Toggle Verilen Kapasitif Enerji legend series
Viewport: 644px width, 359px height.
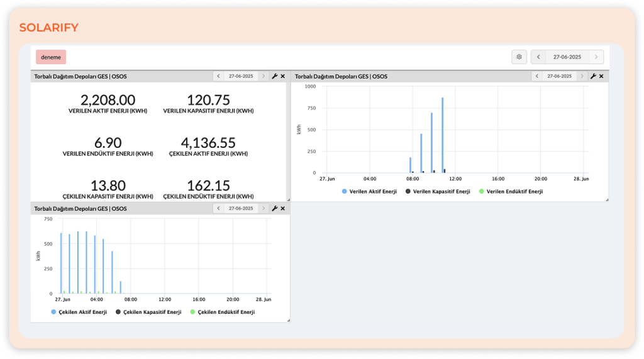click(x=438, y=191)
